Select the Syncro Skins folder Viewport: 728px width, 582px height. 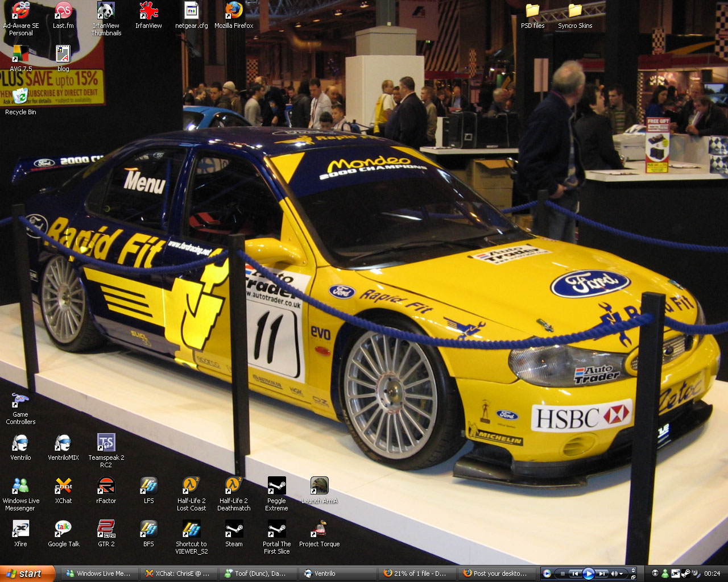click(575, 16)
